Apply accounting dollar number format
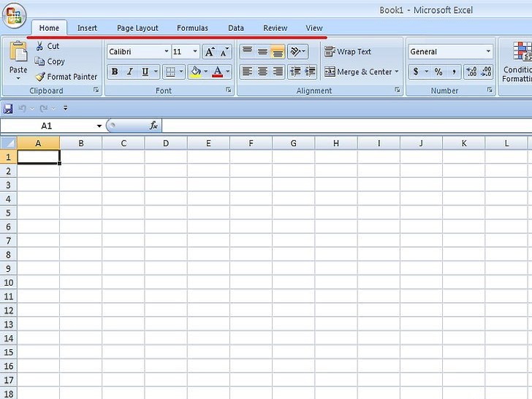 pyautogui.click(x=416, y=72)
